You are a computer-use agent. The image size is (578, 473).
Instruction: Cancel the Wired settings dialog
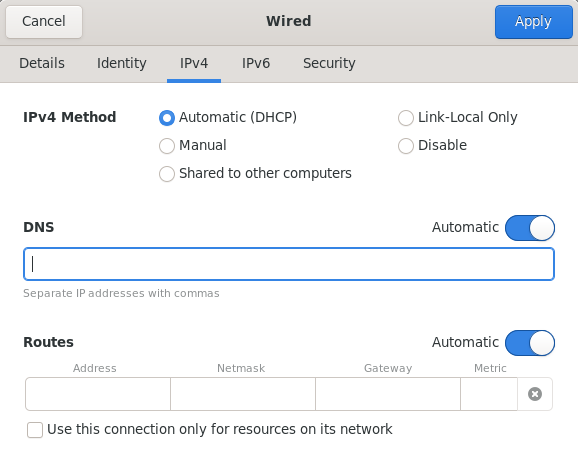[44, 22]
